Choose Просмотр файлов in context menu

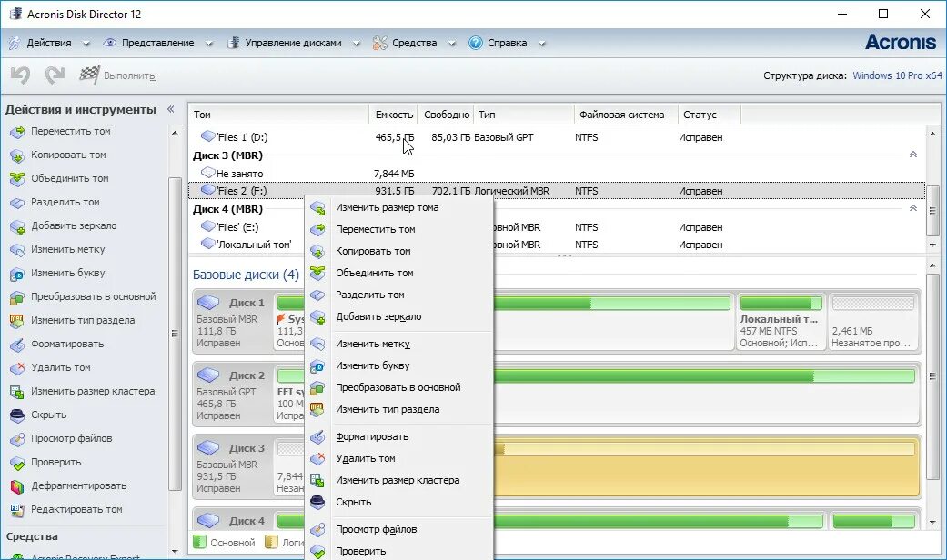[x=377, y=529]
